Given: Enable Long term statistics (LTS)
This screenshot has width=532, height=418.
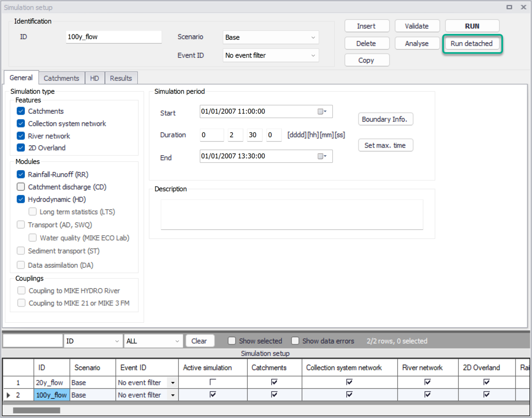Looking at the screenshot, I should click(x=32, y=211).
